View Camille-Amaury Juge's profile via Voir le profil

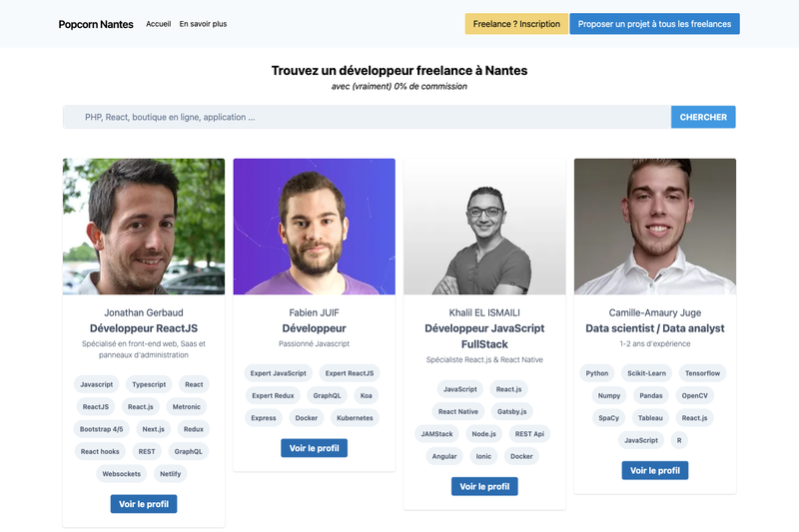pos(655,470)
